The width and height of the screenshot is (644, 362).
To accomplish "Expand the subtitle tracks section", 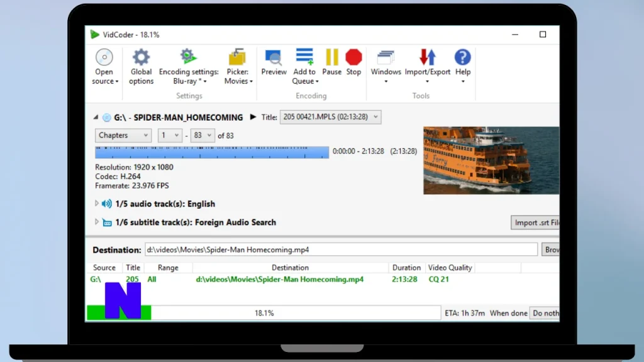I will [96, 222].
